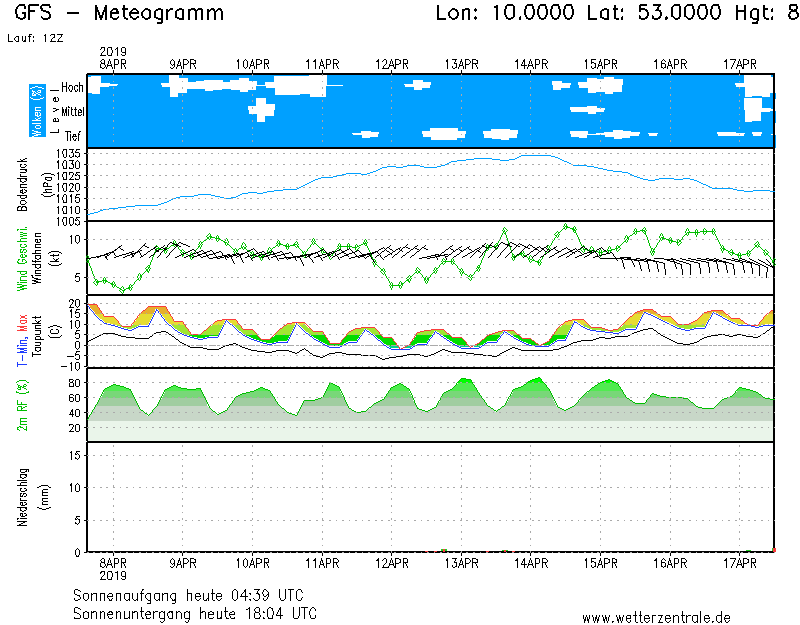Click the 1035 value on pressure axis
The height and width of the screenshot is (625, 800).
coord(68,153)
